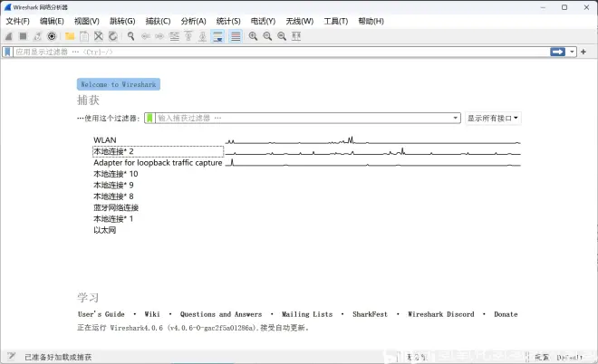Select the WLAN interface

click(105, 140)
